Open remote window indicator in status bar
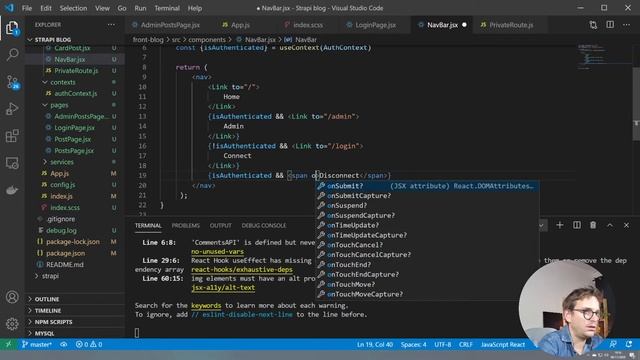 click(8, 344)
